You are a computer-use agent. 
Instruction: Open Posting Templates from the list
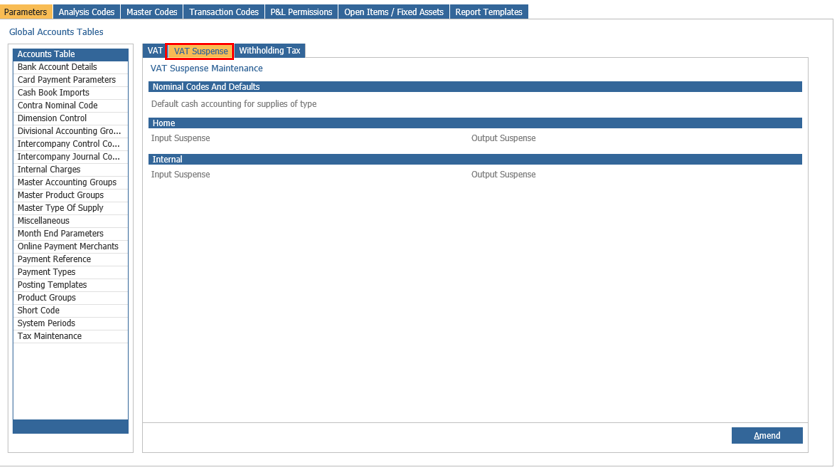52,285
